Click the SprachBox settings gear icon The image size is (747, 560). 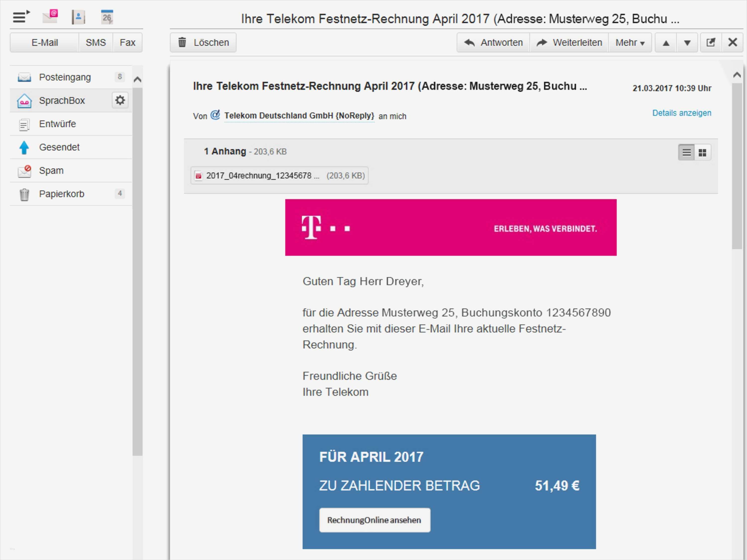[x=120, y=100]
